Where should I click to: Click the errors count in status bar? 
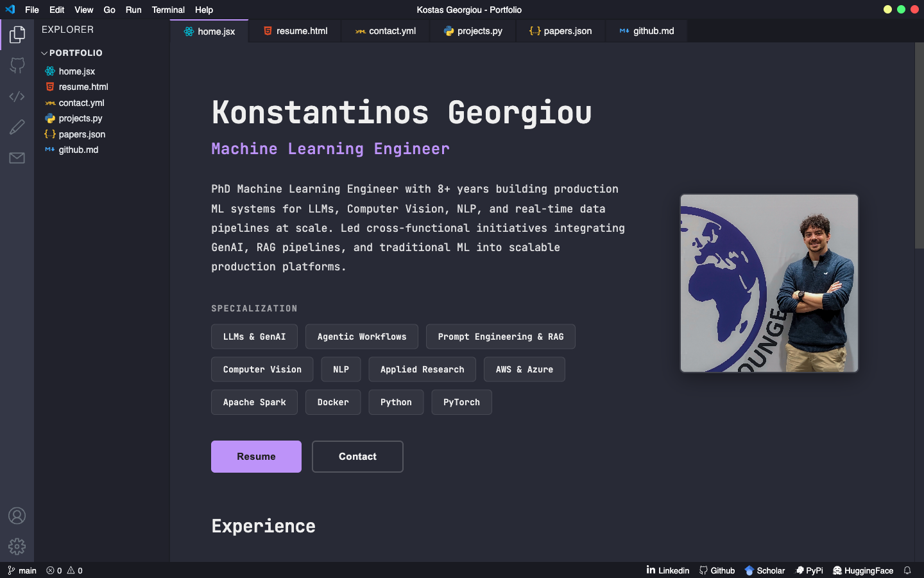tap(54, 570)
